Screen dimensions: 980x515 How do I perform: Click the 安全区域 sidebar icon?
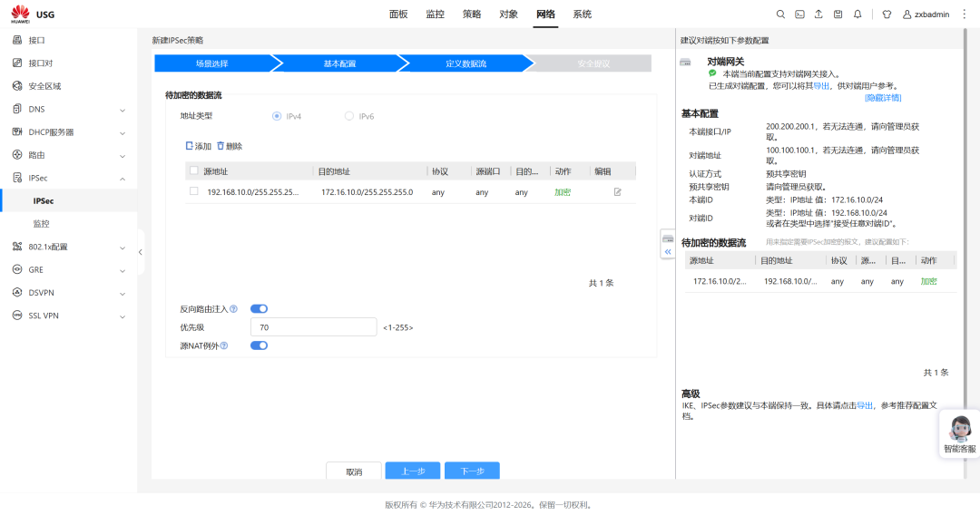coord(17,86)
